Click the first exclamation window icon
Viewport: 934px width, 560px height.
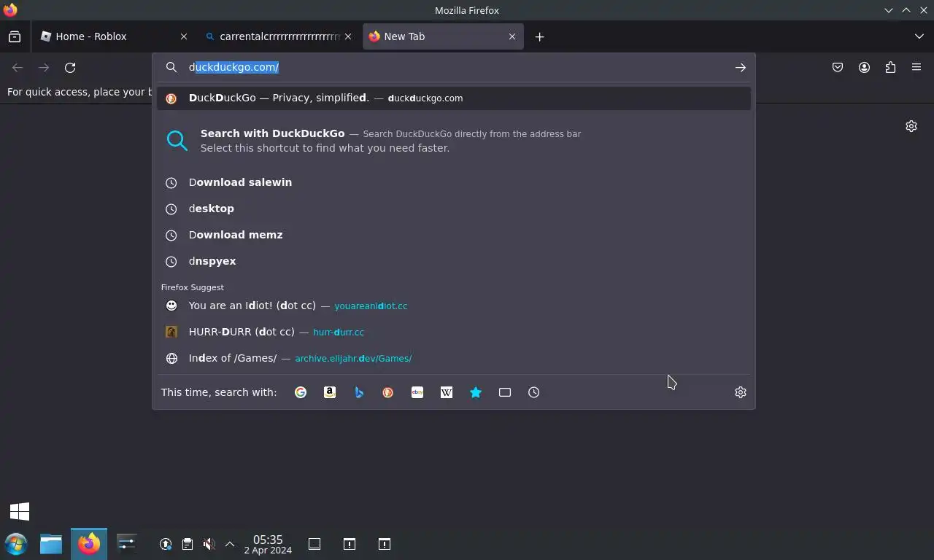350,544
